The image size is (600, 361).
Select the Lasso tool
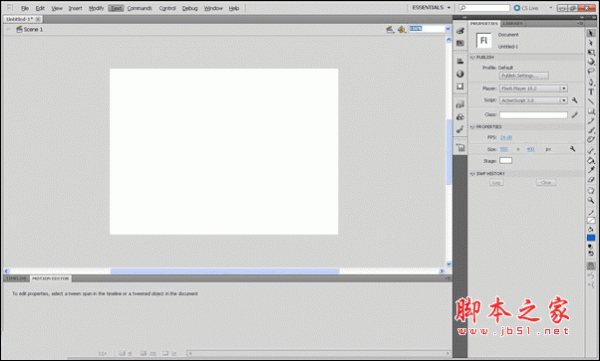(591, 71)
